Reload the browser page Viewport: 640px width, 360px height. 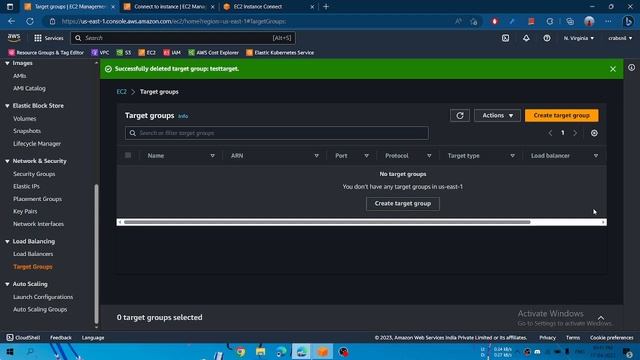30,21
